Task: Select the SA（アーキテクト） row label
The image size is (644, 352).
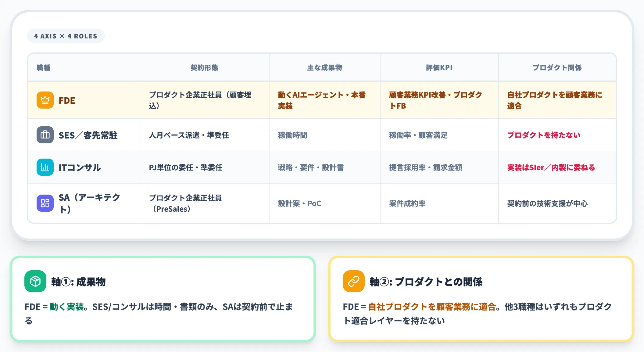Action: (90, 203)
